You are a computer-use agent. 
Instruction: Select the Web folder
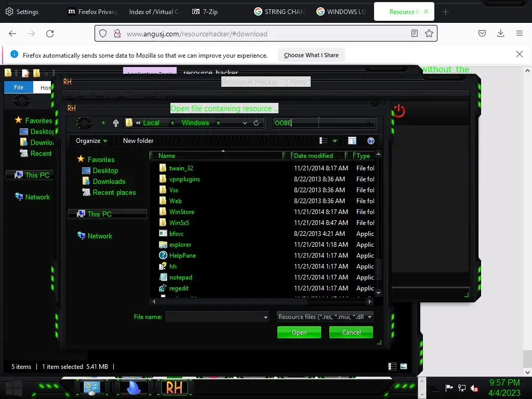(x=175, y=201)
